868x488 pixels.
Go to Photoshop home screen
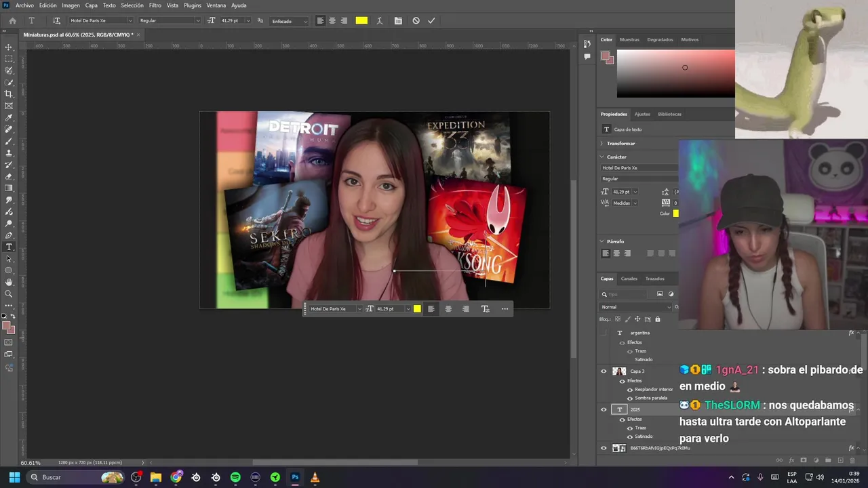click(x=12, y=20)
